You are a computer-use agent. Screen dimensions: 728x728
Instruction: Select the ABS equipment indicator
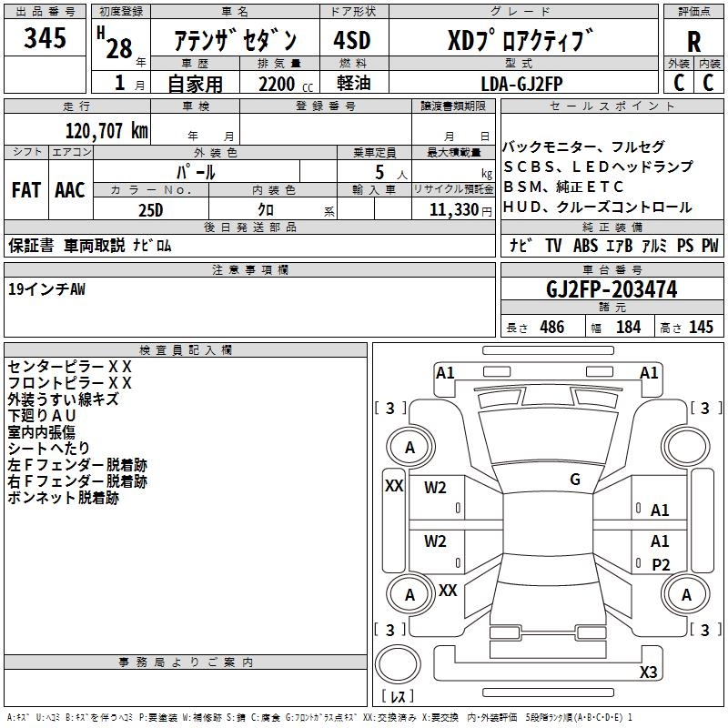(586, 246)
